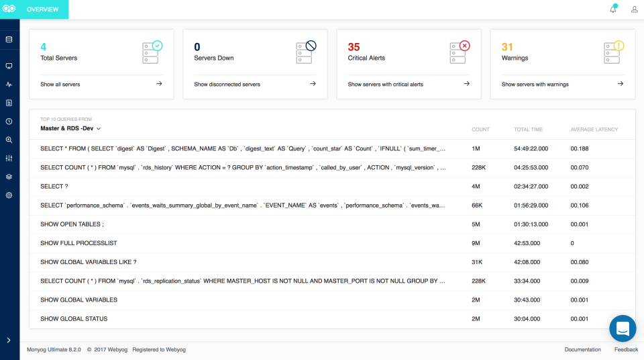
Task: Expand the sidebar with the chevron arrow
Action: point(9,341)
